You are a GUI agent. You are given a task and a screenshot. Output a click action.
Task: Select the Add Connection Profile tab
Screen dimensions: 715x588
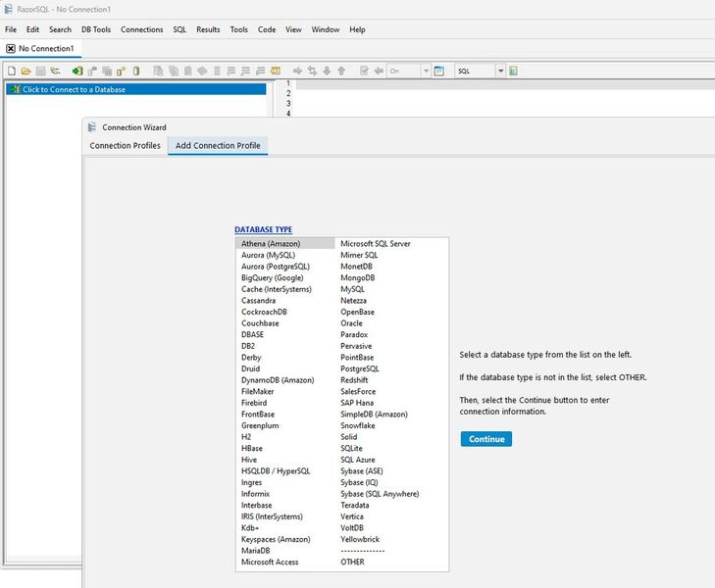coord(218,146)
